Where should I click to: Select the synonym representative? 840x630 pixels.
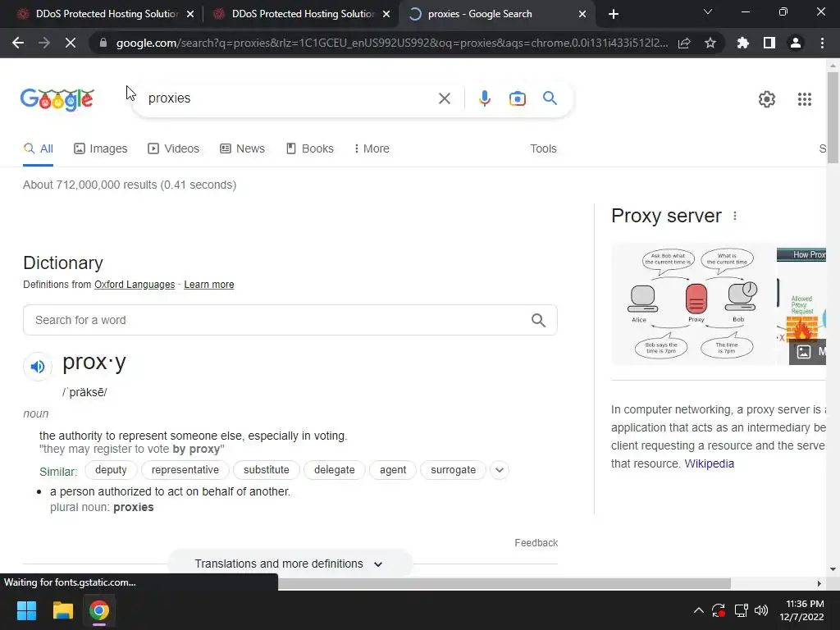(185, 470)
